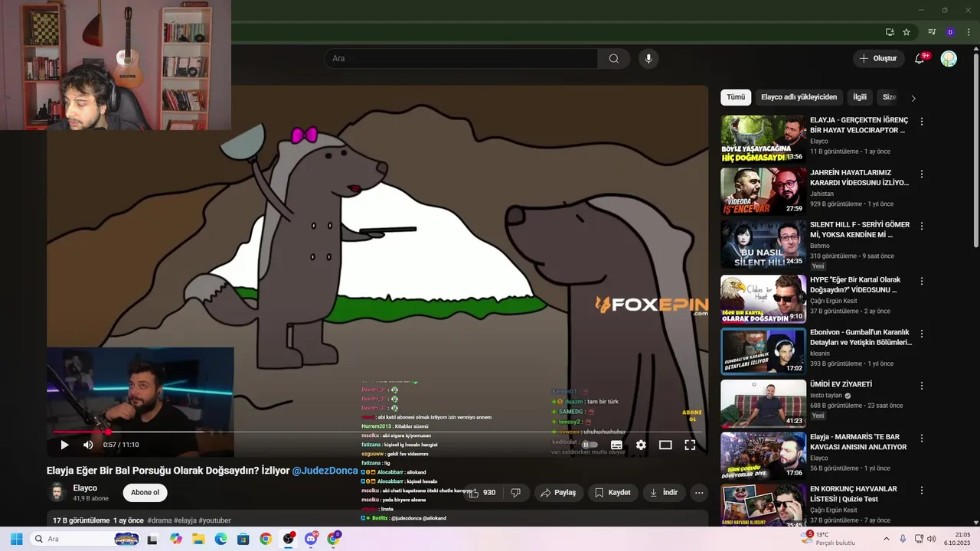Viewport: 980px width, 551px height.
Task: Open Jahrein video thumbnail
Action: point(763,191)
